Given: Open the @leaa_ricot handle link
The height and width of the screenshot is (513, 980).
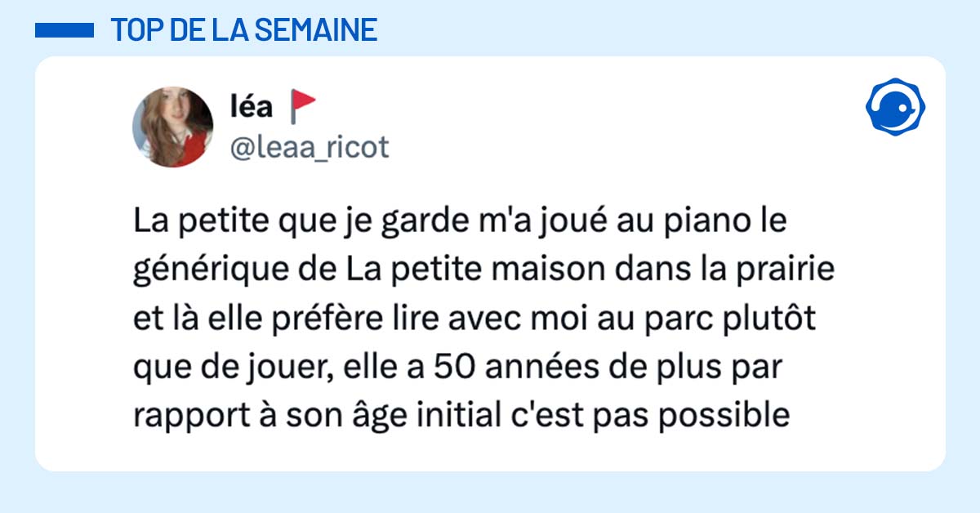Looking at the screenshot, I should coord(310,147).
